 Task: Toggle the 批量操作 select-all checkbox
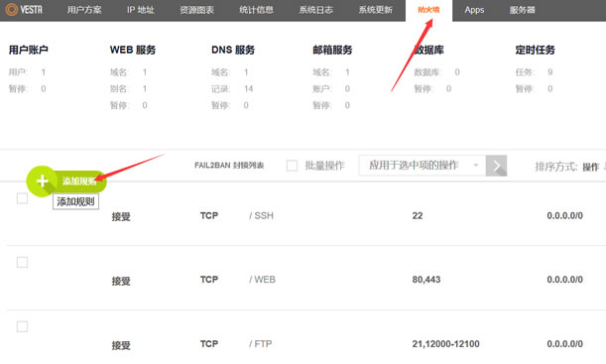[292, 166]
